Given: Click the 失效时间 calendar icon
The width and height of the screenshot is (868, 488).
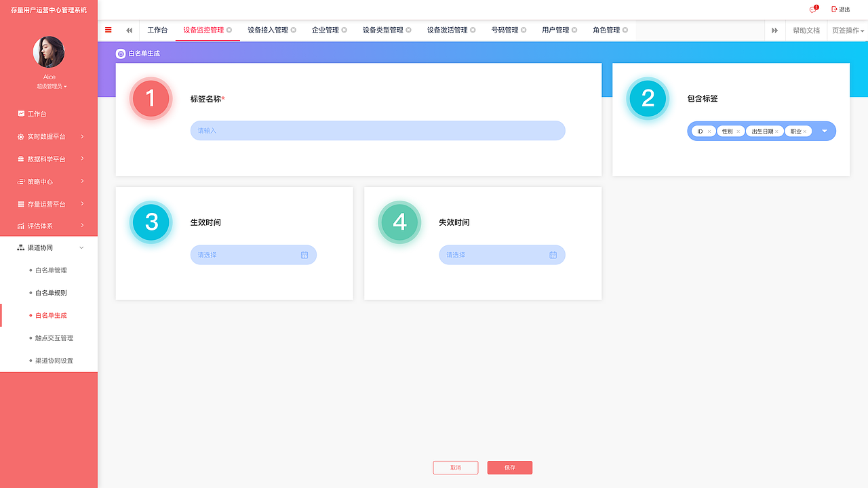Looking at the screenshot, I should coord(553,255).
